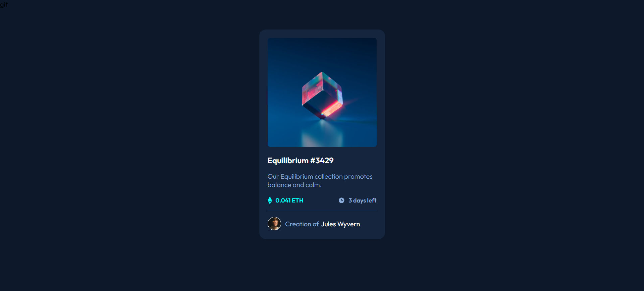Open the Equilibrium #3429 title link
Image resolution: width=644 pixels, height=291 pixels.
point(301,161)
